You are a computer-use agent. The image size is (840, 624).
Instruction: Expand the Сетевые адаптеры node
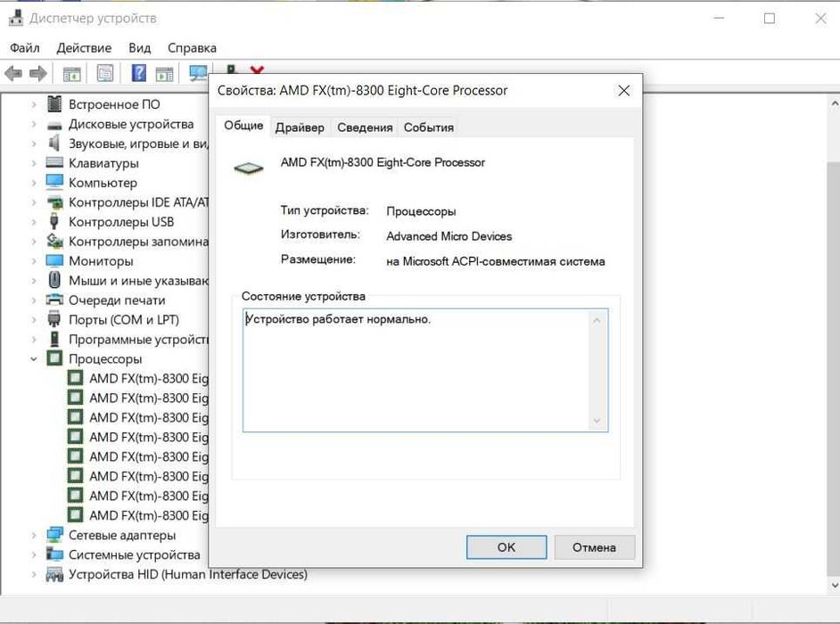[33, 535]
